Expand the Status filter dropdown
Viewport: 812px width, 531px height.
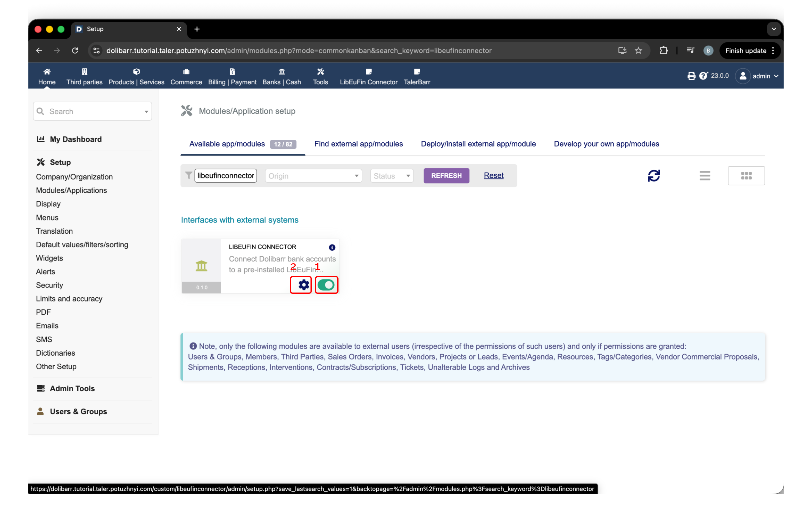[392, 176]
